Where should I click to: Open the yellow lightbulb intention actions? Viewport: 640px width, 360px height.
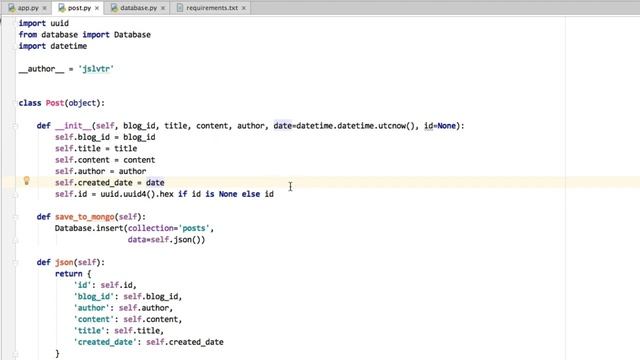pyautogui.click(x=27, y=180)
